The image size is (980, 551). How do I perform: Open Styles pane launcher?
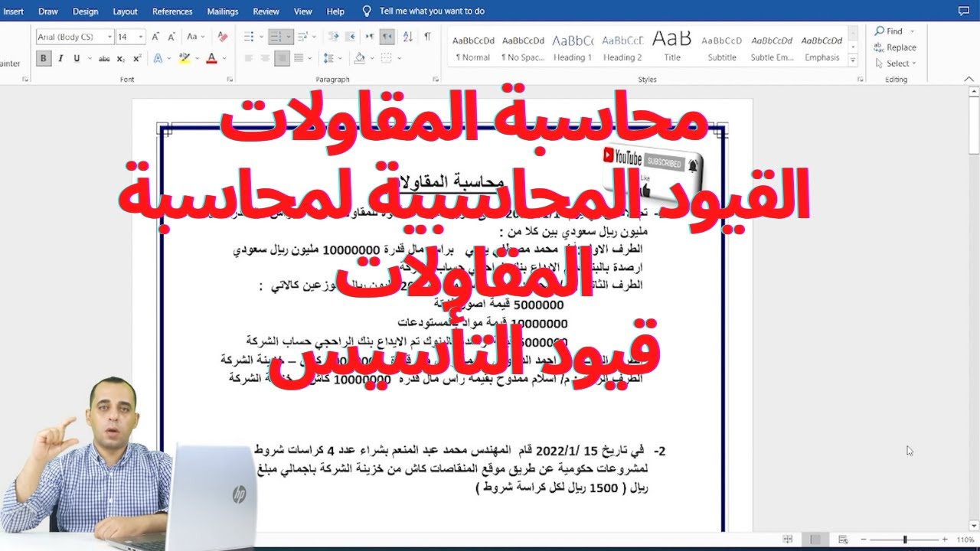coord(860,80)
